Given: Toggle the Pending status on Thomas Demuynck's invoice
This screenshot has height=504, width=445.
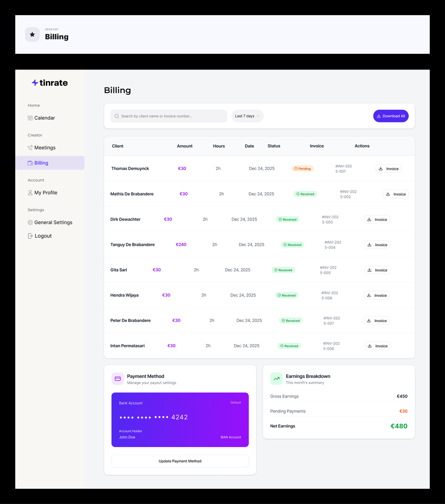Looking at the screenshot, I should 302,168.
